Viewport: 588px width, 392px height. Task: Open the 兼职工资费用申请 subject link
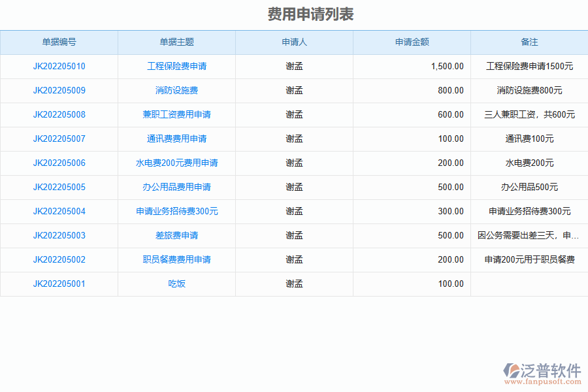point(176,115)
